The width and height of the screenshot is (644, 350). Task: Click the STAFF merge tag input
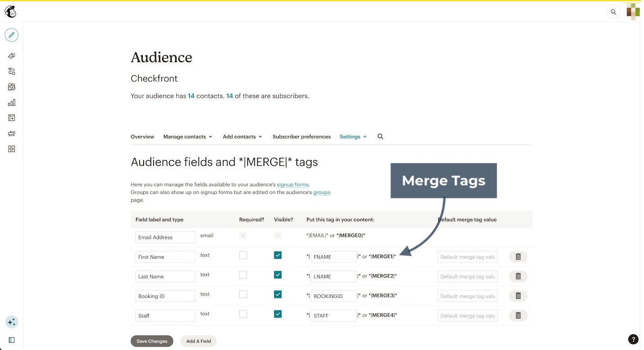pyautogui.click(x=334, y=315)
